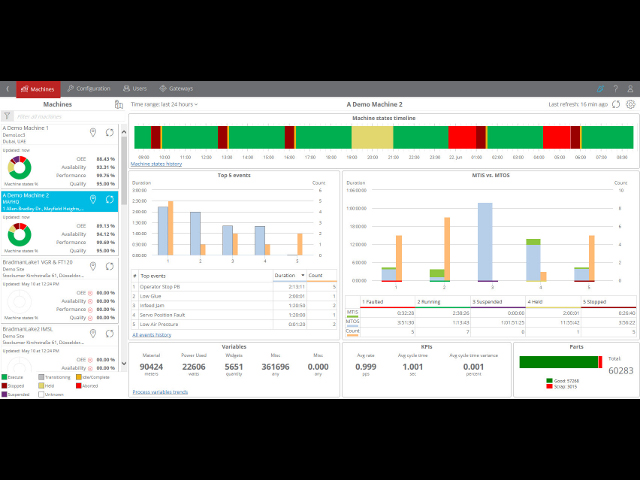Click the back arrow in the top bar

point(7,89)
